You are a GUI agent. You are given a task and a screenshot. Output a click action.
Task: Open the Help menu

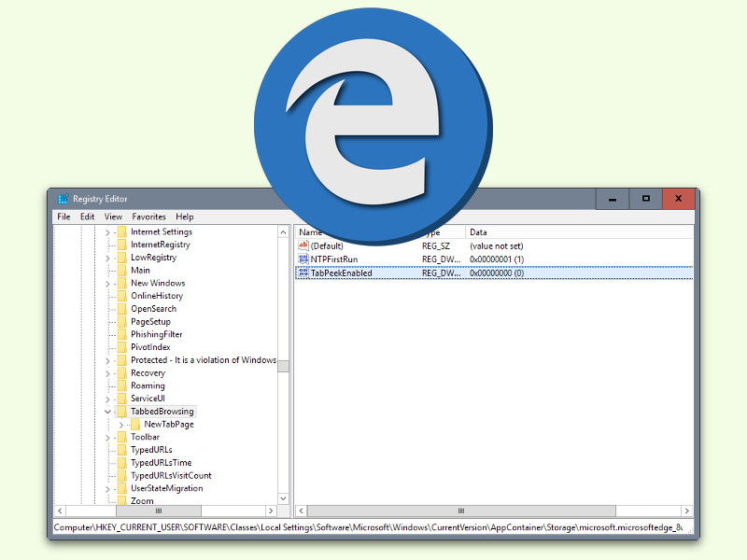point(185,217)
